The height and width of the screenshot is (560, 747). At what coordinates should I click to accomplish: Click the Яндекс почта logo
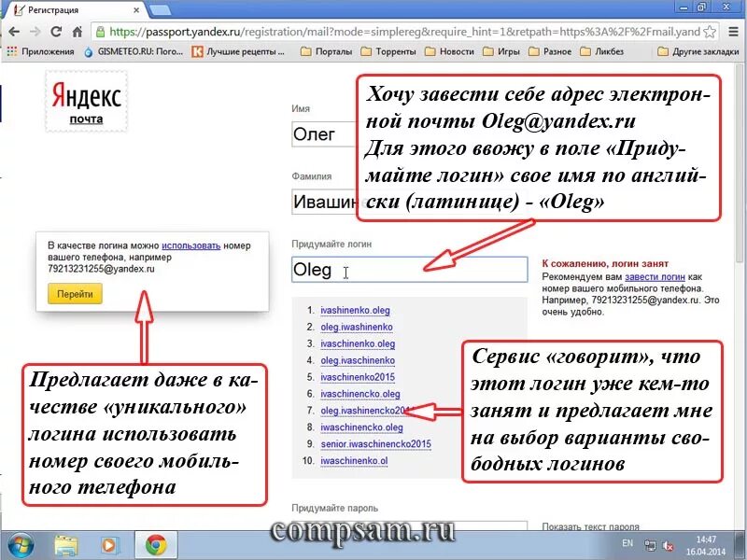tap(86, 102)
